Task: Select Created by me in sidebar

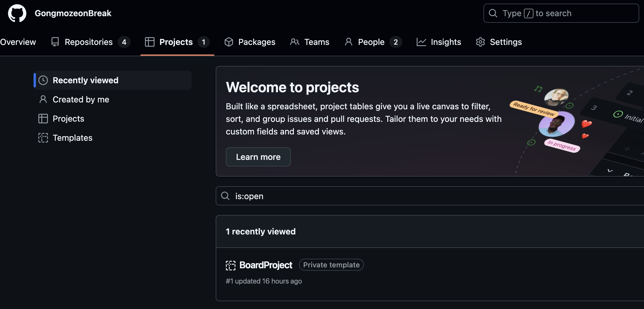Action: (113, 99)
